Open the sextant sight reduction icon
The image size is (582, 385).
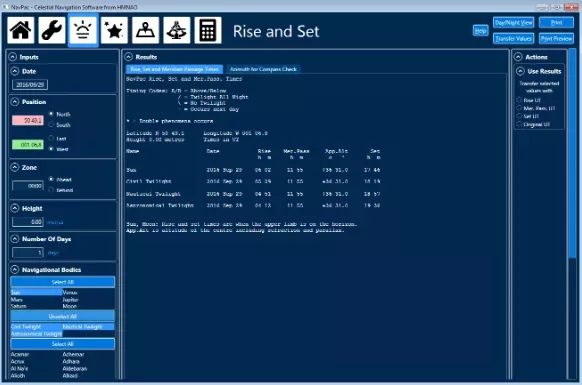[177, 30]
